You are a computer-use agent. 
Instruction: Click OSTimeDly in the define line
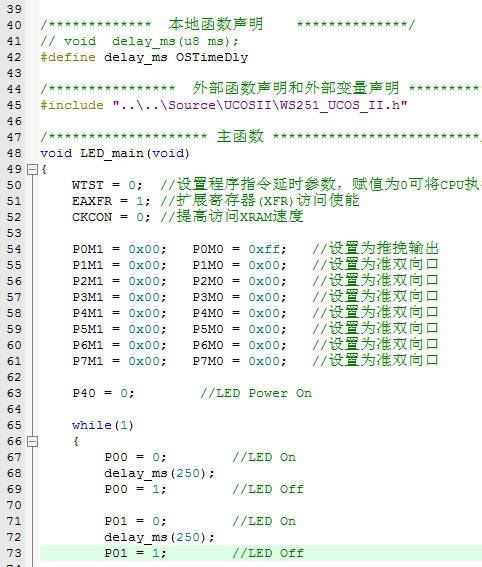coord(212,57)
